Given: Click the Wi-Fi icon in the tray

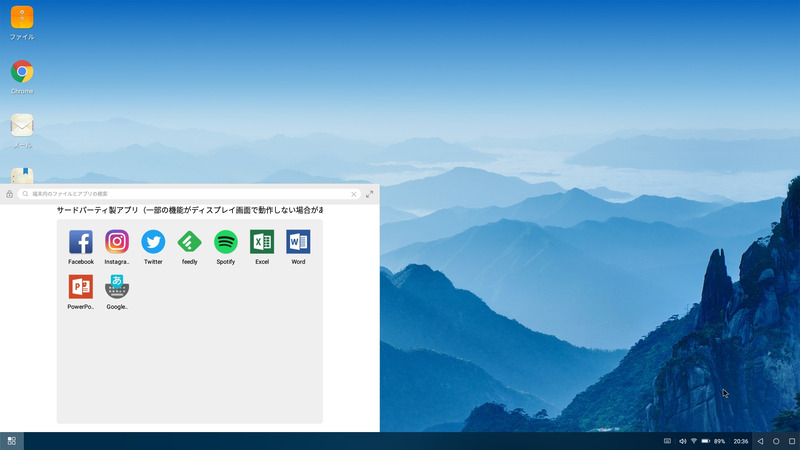Looking at the screenshot, I should (694, 441).
